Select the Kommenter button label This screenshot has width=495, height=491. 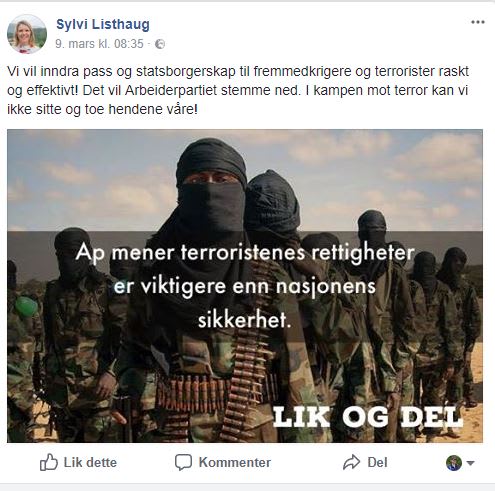(x=235, y=463)
